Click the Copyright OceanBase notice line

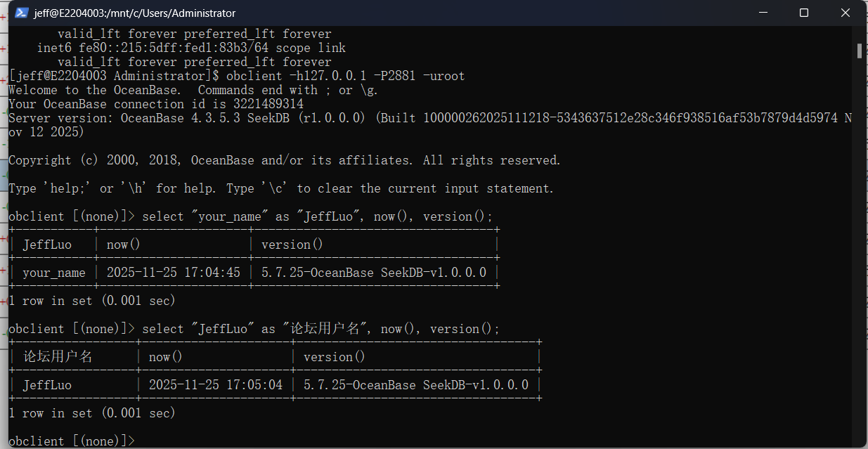(x=285, y=160)
